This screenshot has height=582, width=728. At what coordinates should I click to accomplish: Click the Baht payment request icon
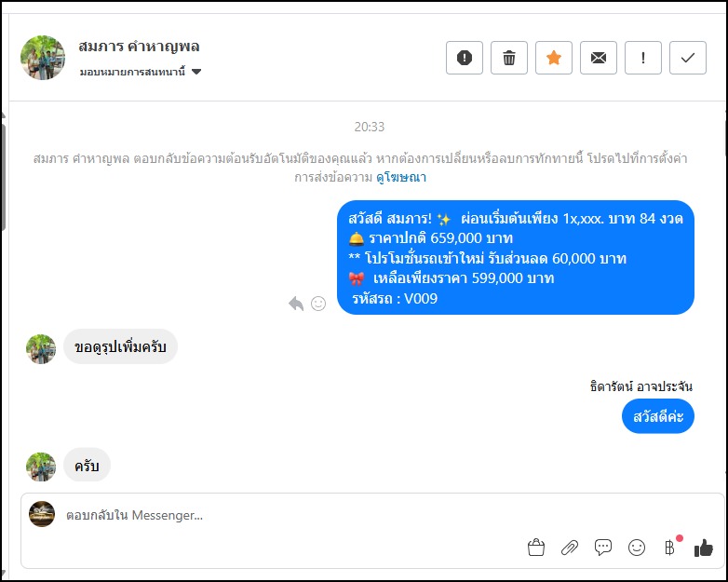[669, 548]
